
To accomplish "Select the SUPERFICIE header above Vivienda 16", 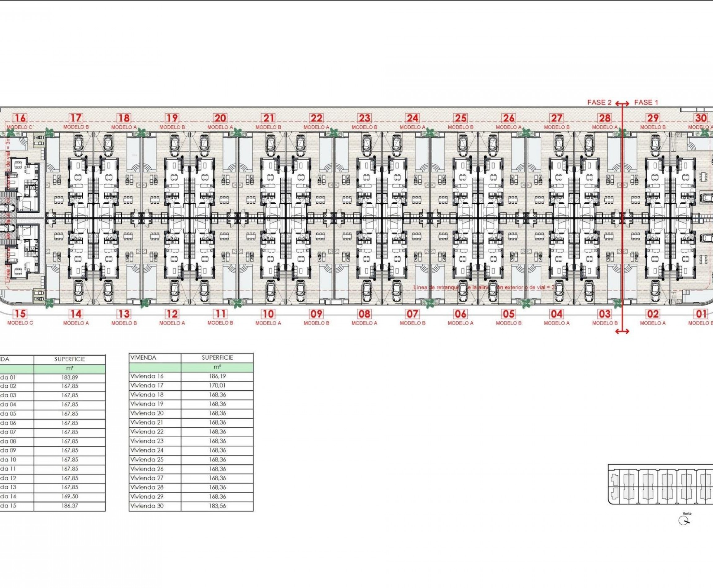I will [x=217, y=358].
